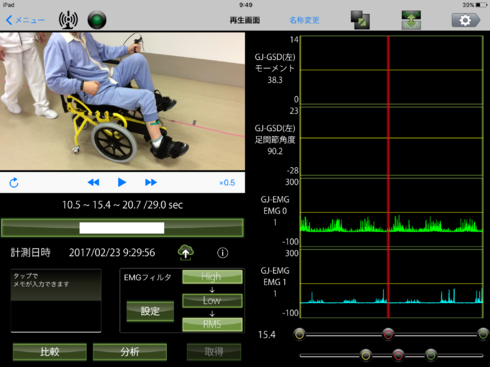Tap the wireless antenna connection icon
Screen dimensions: 490x367
[68, 20]
